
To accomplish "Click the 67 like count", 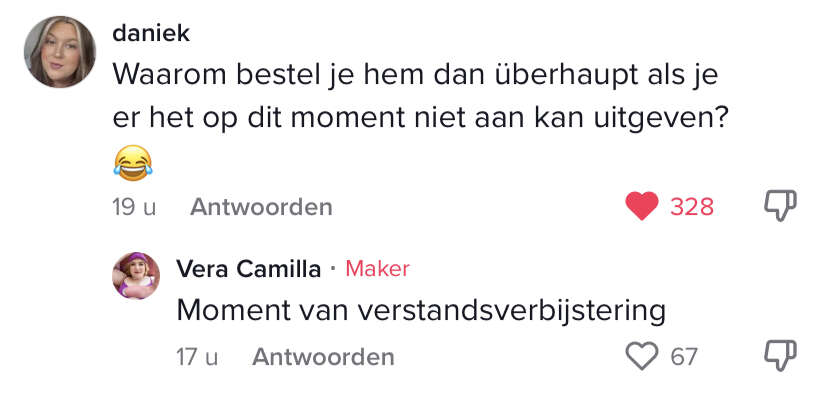I will click(684, 357).
